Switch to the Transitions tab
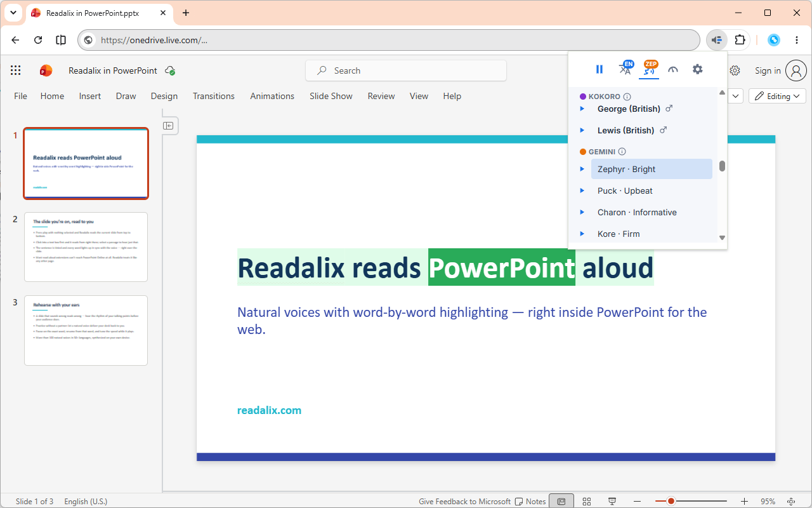Viewport: 812px width, 508px height. (x=214, y=96)
